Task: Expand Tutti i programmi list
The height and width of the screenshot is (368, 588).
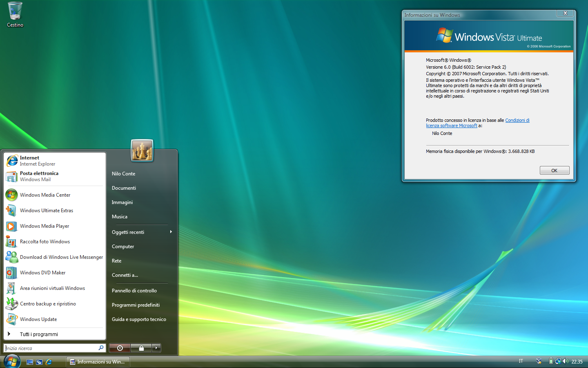Action: (55, 334)
